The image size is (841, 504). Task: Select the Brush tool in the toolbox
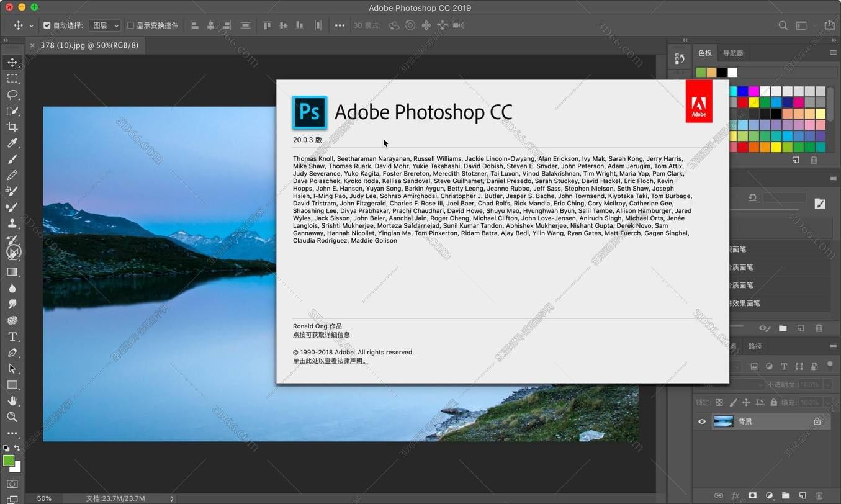pyautogui.click(x=12, y=159)
